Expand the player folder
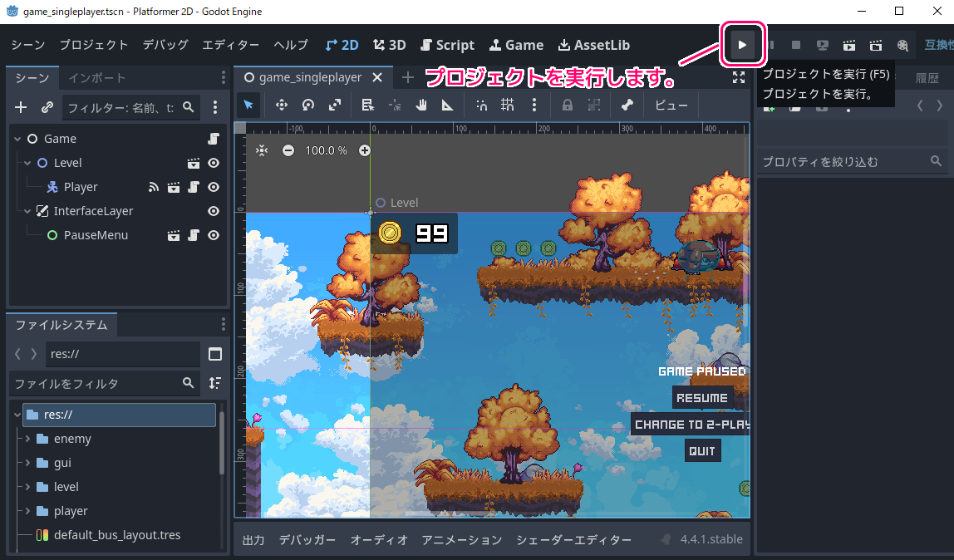 coord(27,511)
